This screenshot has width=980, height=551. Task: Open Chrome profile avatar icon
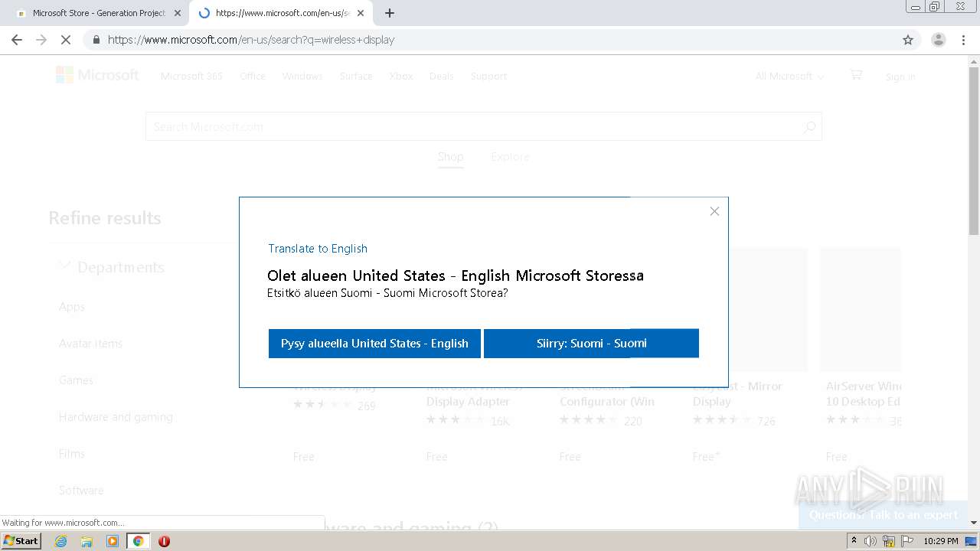click(939, 40)
